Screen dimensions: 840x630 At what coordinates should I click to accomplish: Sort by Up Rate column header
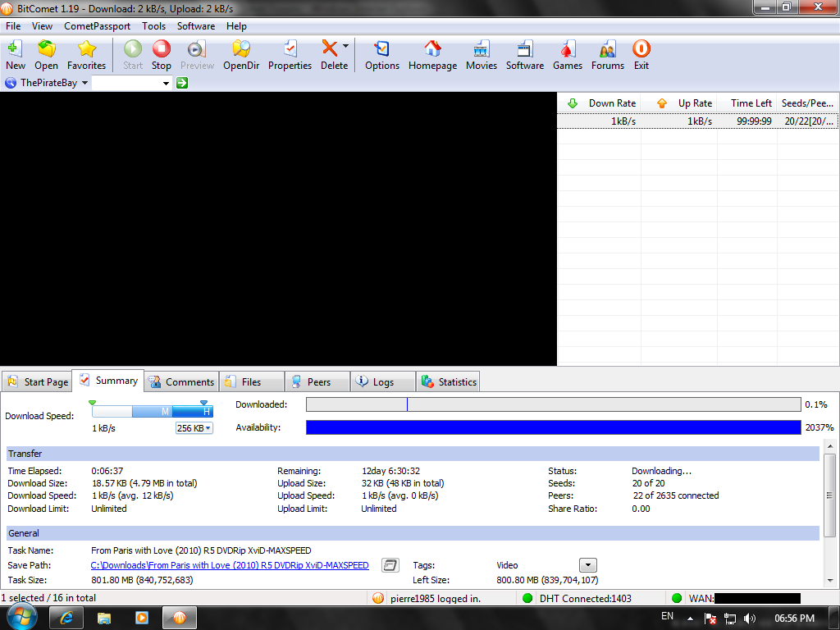coord(678,103)
